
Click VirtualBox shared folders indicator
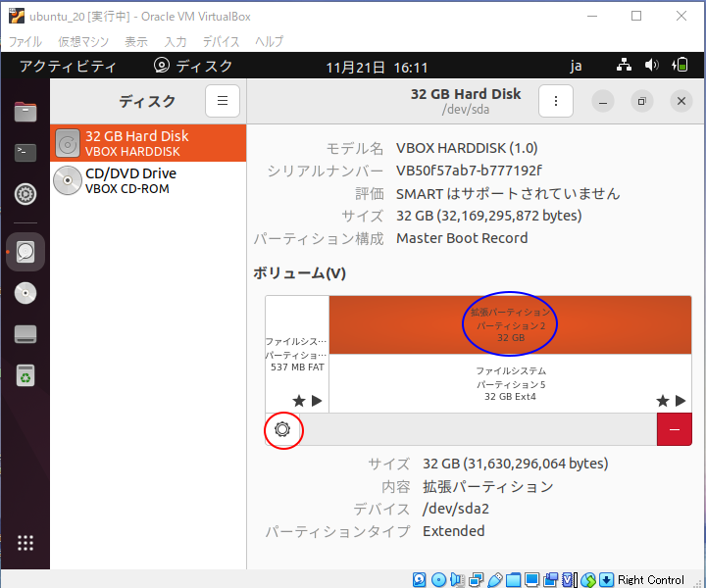(513, 579)
